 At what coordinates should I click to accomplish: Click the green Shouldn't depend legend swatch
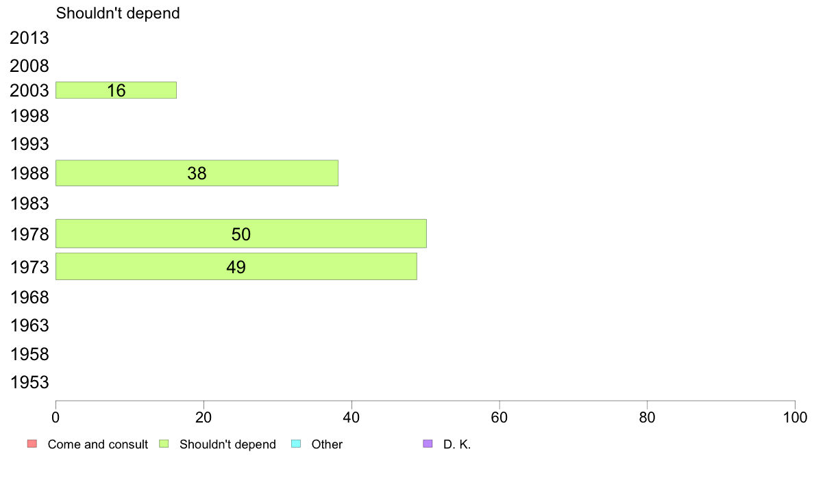coord(164,444)
